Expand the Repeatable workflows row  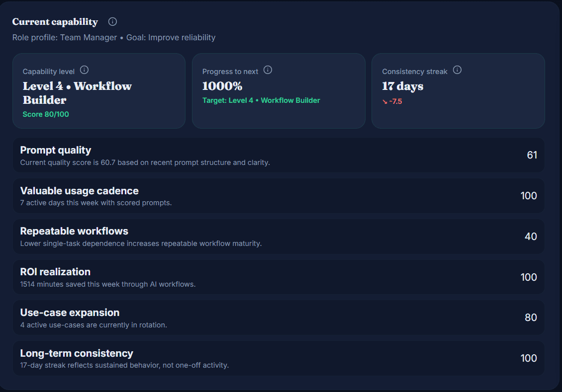click(279, 236)
